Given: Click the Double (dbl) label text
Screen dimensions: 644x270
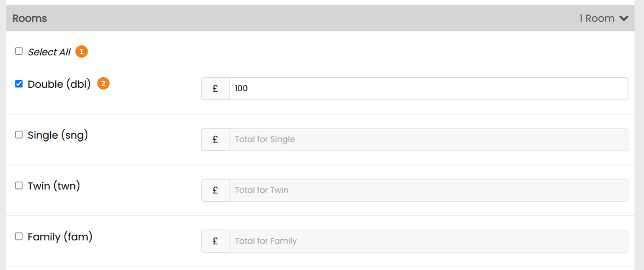Looking at the screenshot, I should point(59,84).
